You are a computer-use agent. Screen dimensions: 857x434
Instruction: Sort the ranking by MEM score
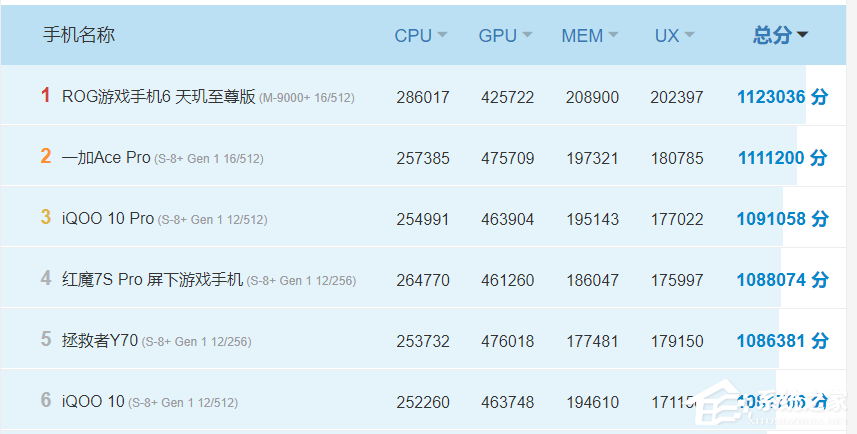[590, 36]
